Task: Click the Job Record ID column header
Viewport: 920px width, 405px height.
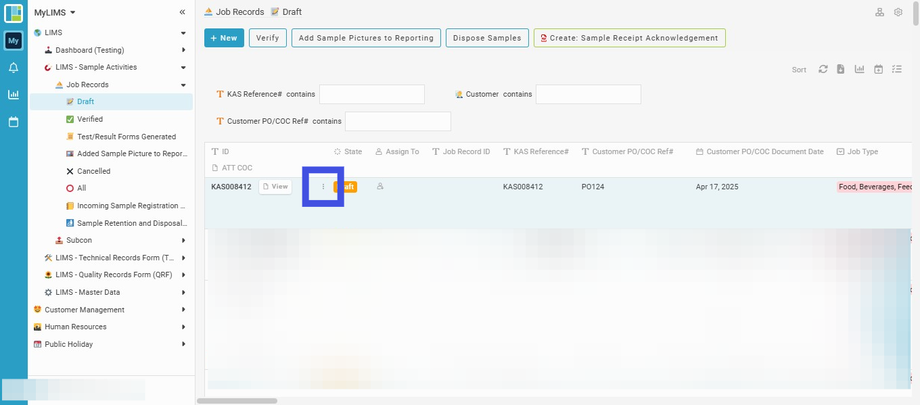Action: [461, 151]
